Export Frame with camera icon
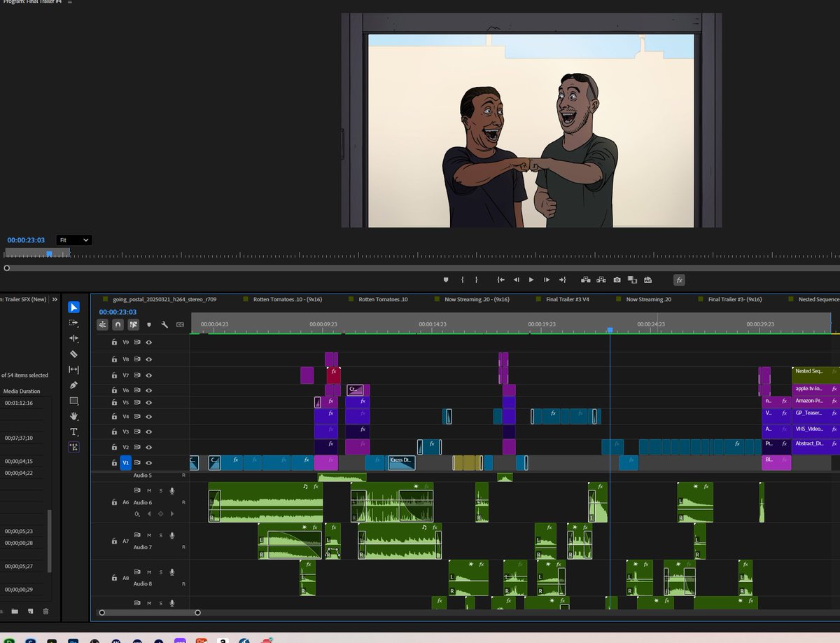Image resolution: width=840 pixels, height=643 pixels. point(617,279)
